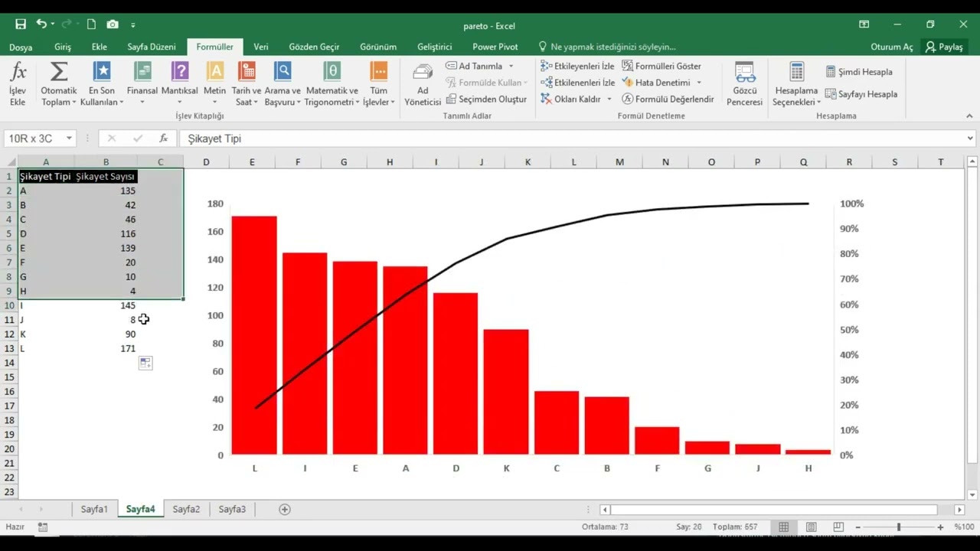Viewport: 980px width, 551px height.
Task: Click Formülü Değerlendir evaluate formula
Action: click(668, 99)
